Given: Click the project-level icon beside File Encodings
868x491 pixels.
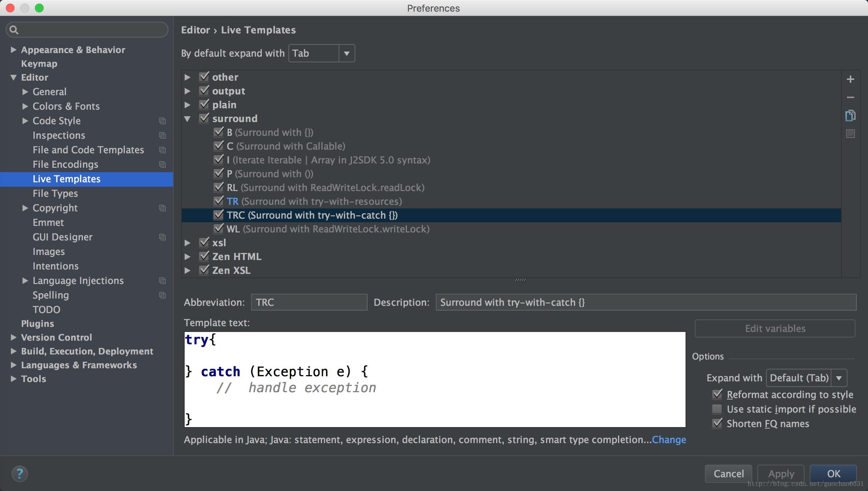Looking at the screenshot, I should point(162,165).
